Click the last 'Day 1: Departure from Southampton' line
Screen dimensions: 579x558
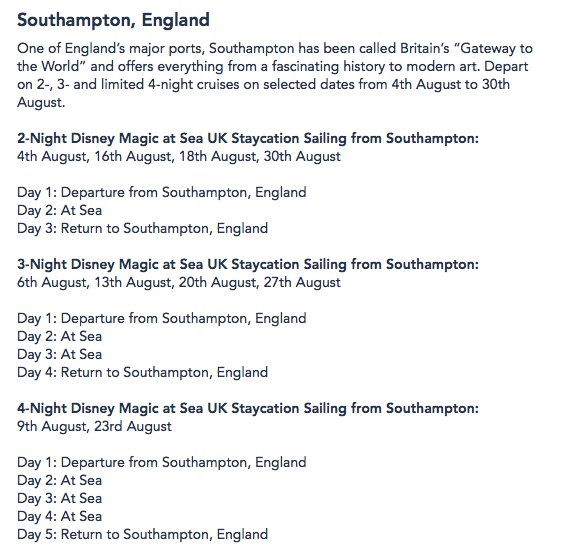coord(162,463)
